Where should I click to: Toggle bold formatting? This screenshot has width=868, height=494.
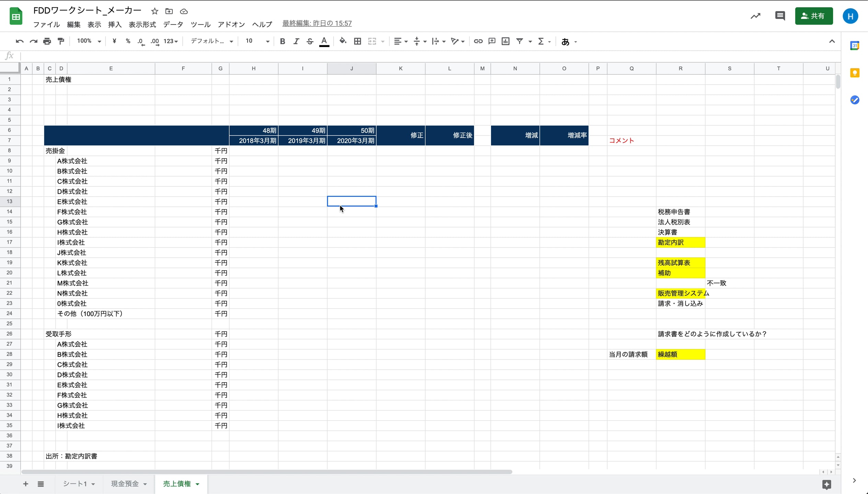pos(282,41)
